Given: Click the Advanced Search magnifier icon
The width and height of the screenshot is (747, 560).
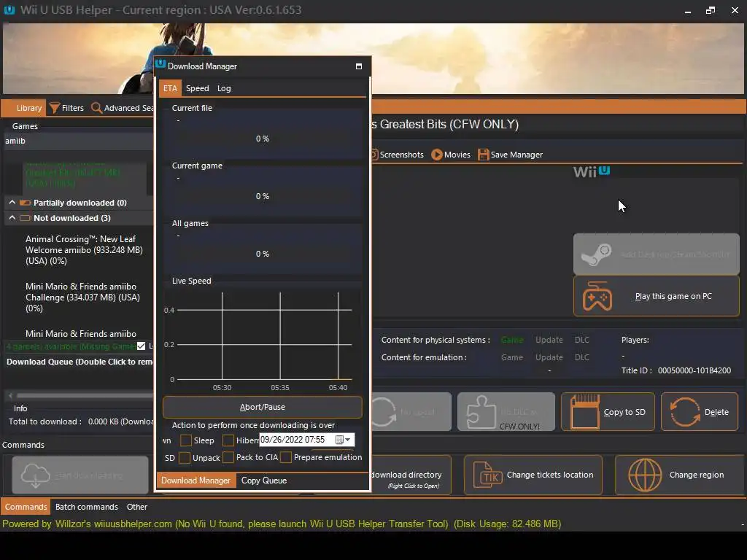Looking at the screenshot, I should (x=96, y=108).
